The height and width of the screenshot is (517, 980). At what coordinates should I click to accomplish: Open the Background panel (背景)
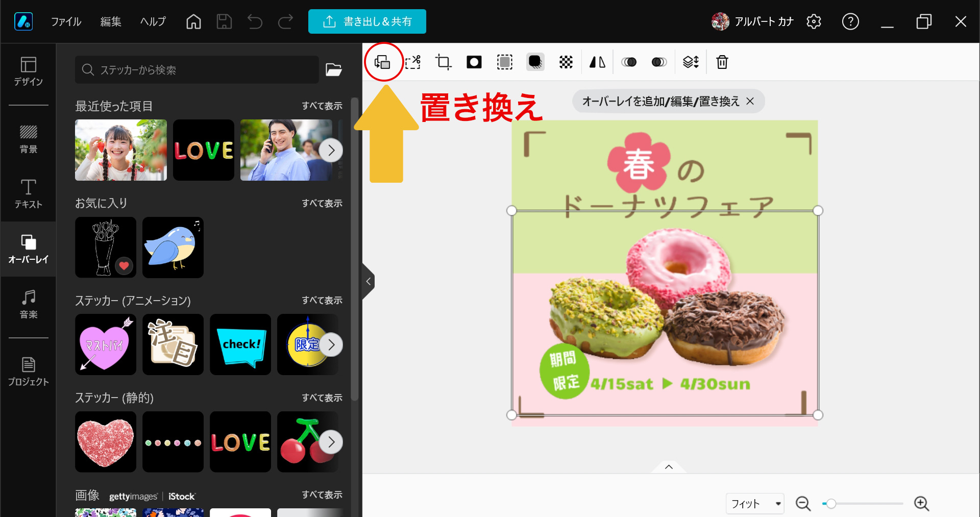(28, 139)
